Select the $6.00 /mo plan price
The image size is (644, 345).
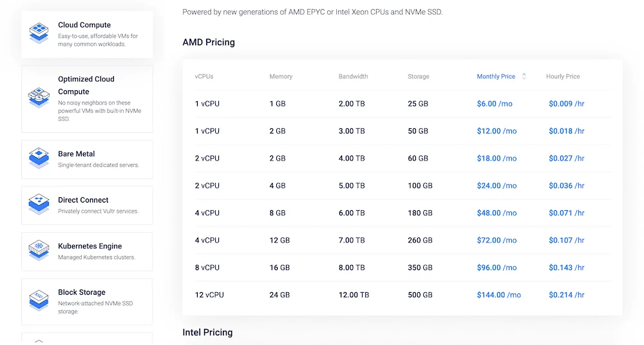point(495,104)
